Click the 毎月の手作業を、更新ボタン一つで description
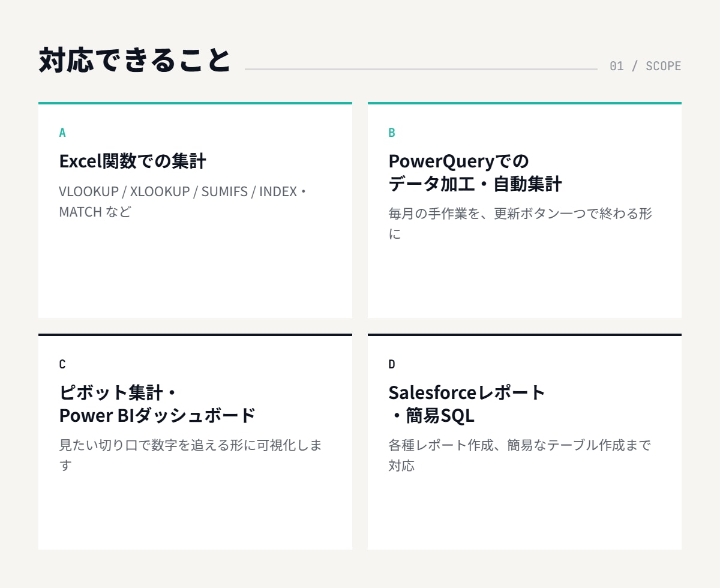Viewport: 720px width, 588px height. 520,224
